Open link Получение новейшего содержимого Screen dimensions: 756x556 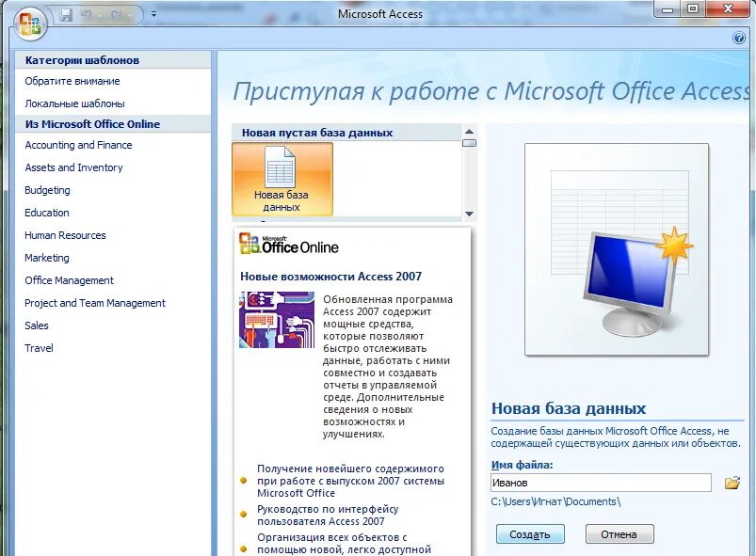350,481
